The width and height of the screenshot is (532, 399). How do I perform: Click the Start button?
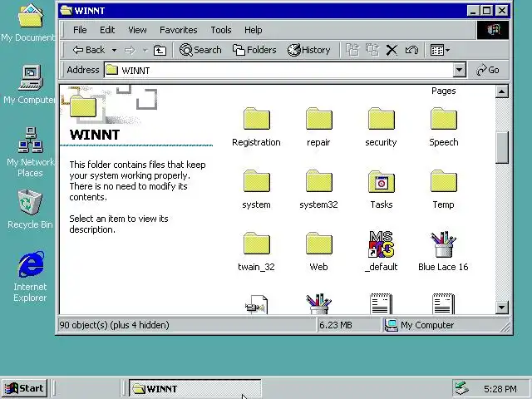pyautogui.click(x=25, y=388)
